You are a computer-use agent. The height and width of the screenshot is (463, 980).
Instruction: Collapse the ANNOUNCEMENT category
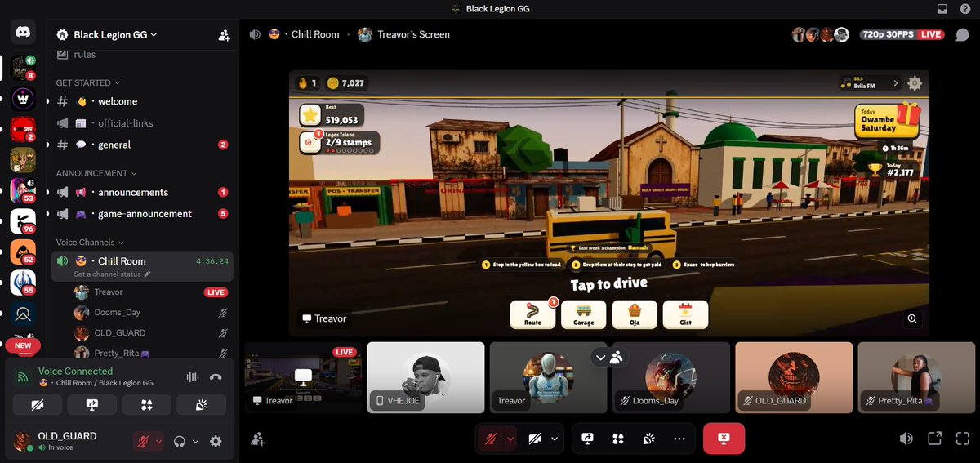point(96,173)
